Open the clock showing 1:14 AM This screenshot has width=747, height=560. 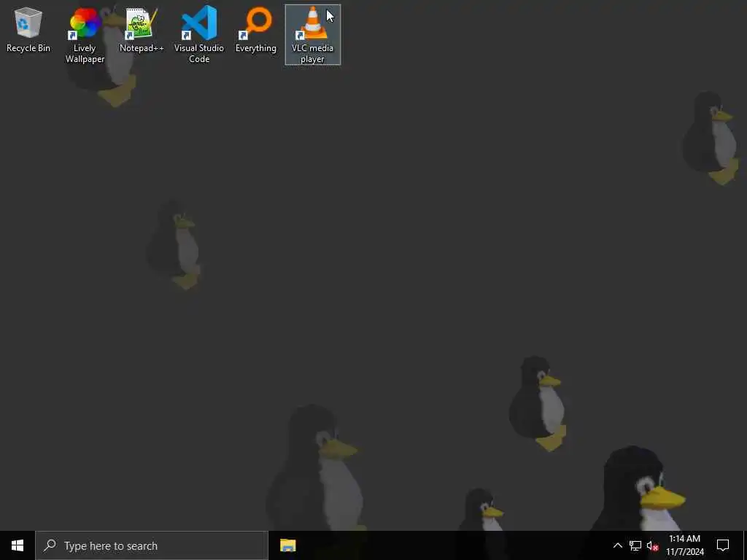tap(684, 545)
